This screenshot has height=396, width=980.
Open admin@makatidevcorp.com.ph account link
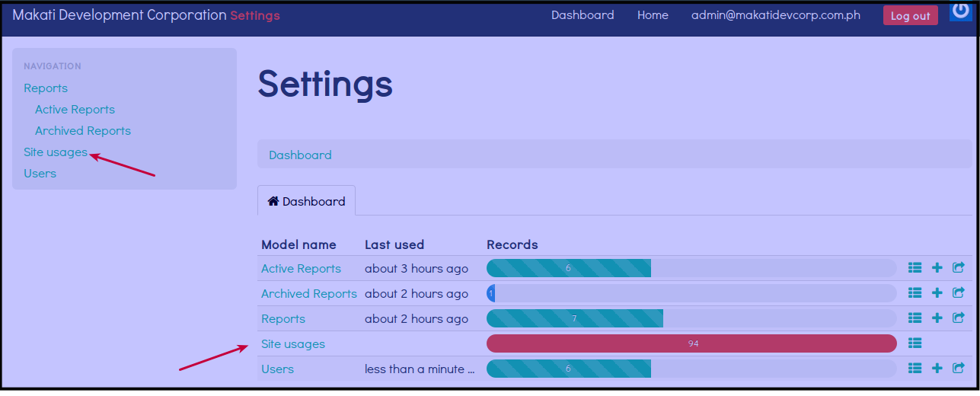tap(776, 15)
